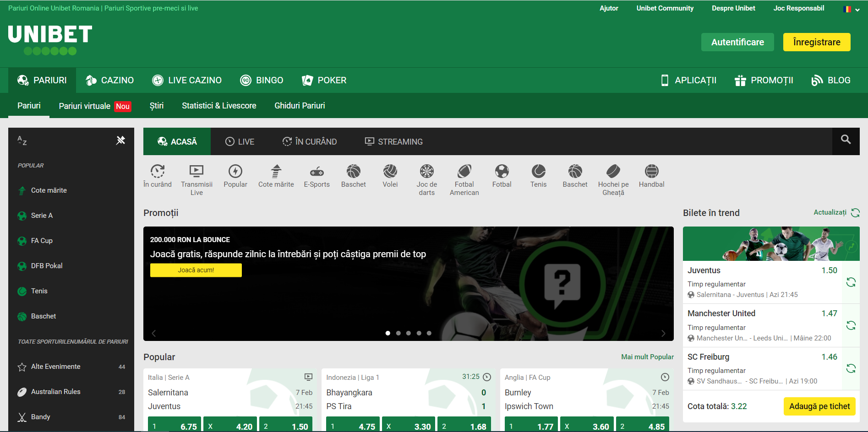Go to previous promotion banner arrow
Viewport: 868px width, 432px height.
pos(154,333)
